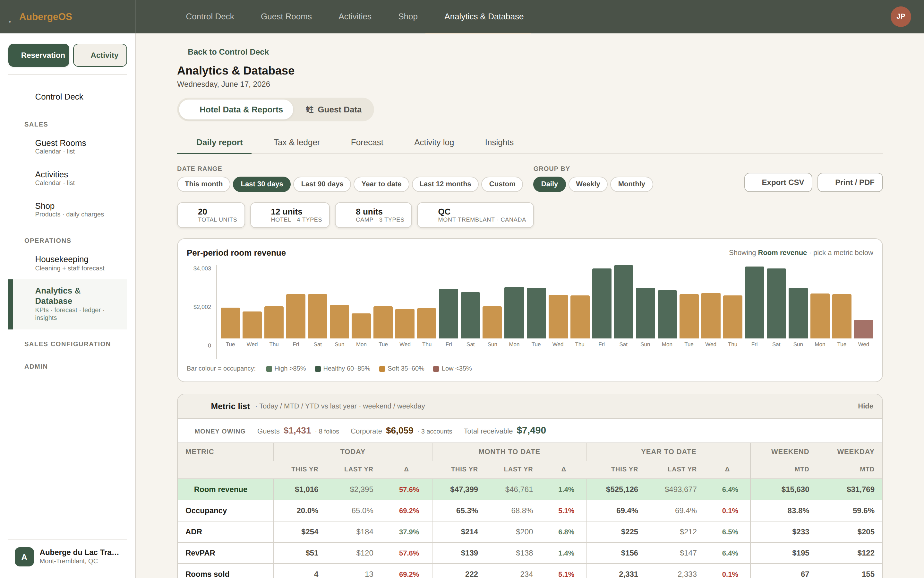Click the tallest Sat bar in the chart
The height and width of the screenshot is (578, 924).
623,302
